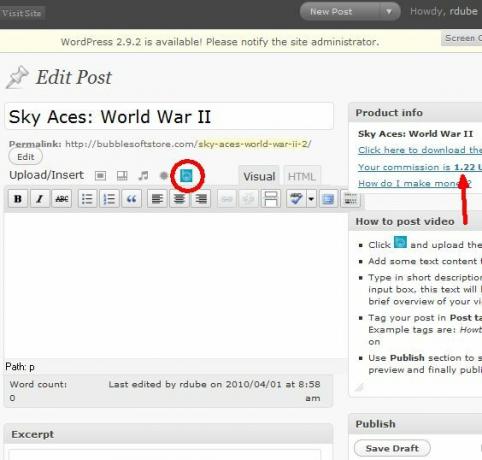Click the circled blue video upload icon
Screen dimensions: 482x460
[x=186, y=175]
